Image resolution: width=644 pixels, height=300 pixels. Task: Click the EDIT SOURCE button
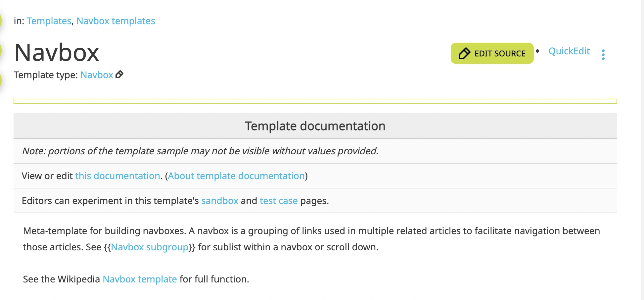point(492,53)
